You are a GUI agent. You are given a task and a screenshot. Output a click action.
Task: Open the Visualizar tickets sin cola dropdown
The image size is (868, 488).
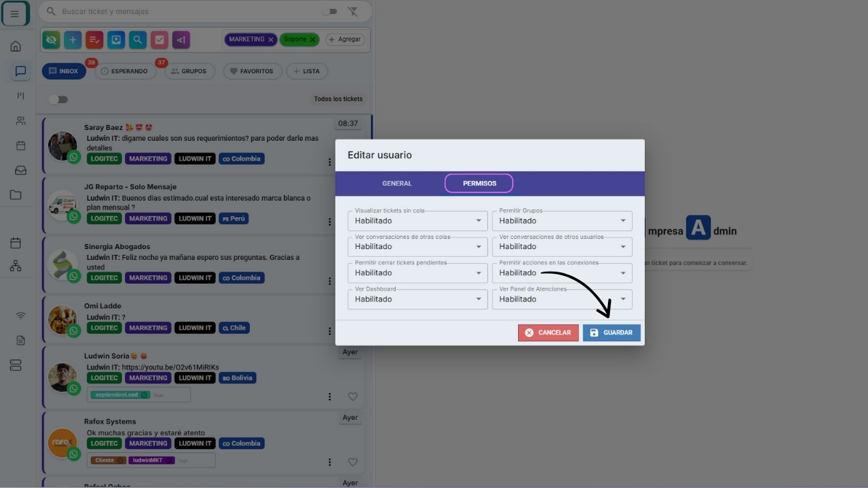pyautogui.click(x=417, y=221)
